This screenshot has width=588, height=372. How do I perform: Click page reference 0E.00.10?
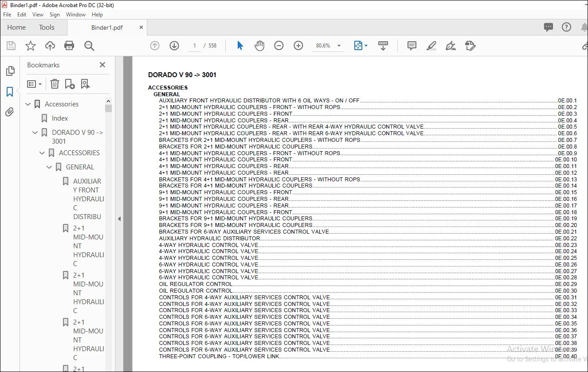click(566, 160)
